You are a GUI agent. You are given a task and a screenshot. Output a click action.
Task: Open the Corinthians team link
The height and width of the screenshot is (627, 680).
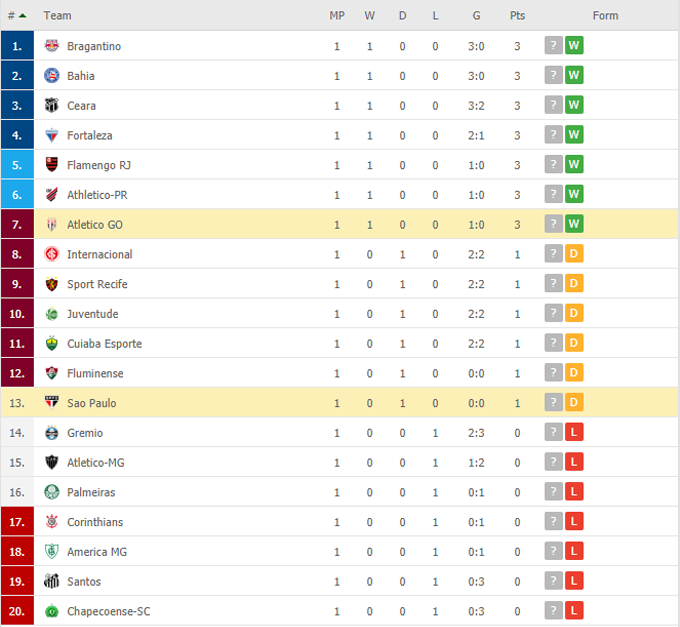[x=96, y=522]
